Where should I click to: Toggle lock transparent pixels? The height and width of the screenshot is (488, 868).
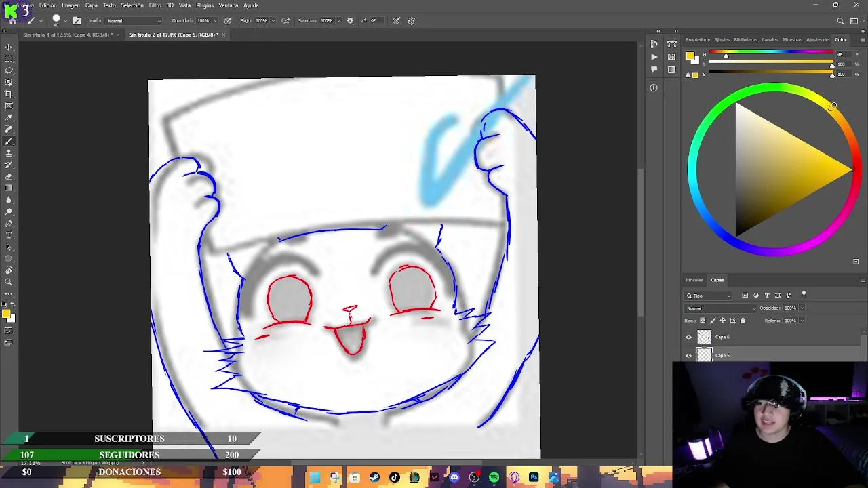click(703, 321)
